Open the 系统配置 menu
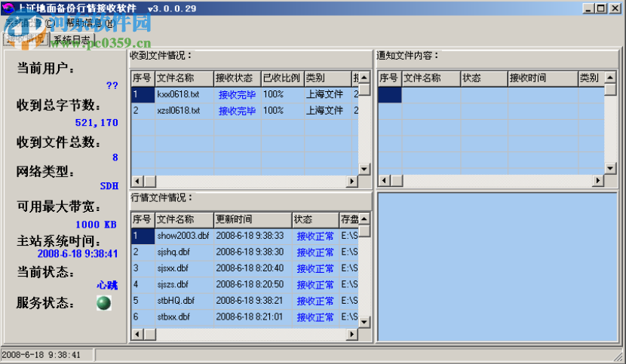This screenshot has height=364, width=626. point(30,23)
